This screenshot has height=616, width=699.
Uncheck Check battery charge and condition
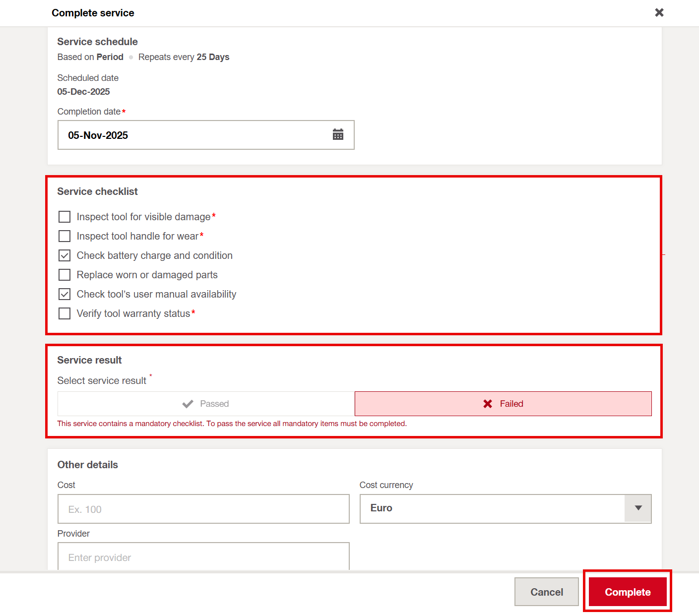[64, 255]
